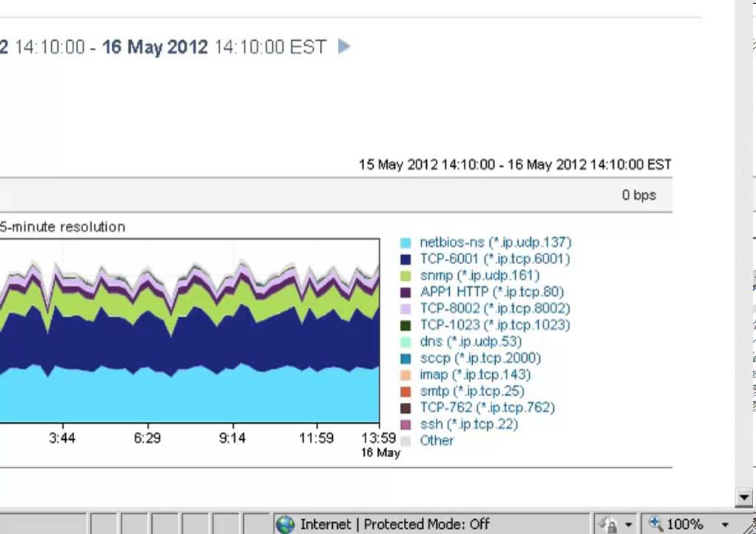The height and width of the screenshot is (534, 756).
Task: Click the snmp green legend swatch
Action: [x=405, y=276]
